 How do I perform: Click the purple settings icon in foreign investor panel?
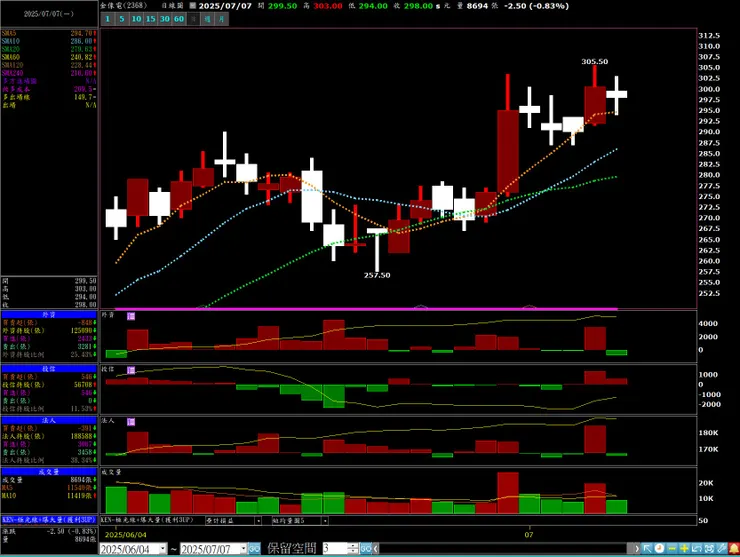coord(131,316)
